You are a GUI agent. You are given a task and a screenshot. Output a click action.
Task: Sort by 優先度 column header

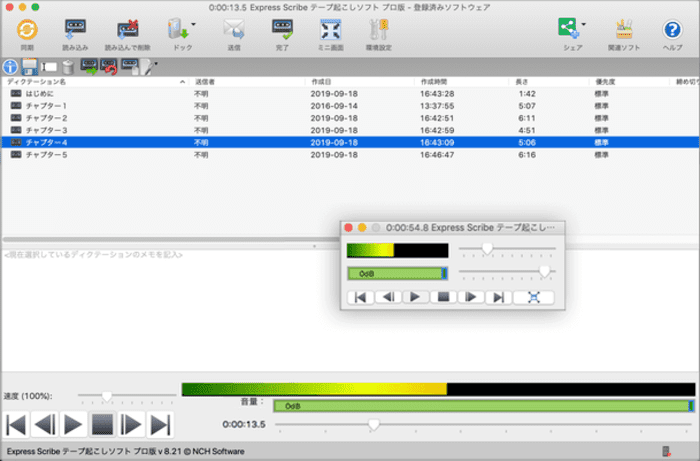coord(629,82)
